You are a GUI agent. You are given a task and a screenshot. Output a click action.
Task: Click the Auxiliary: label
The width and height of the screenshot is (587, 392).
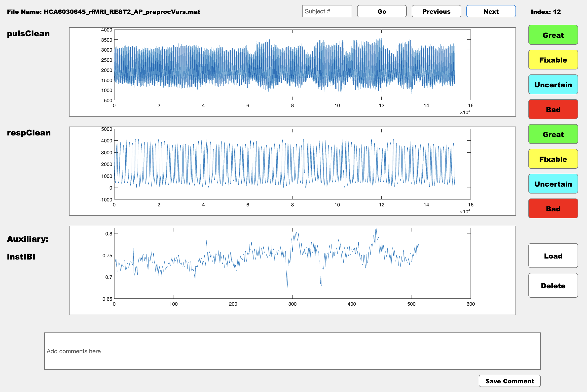(x=28, y=239)
